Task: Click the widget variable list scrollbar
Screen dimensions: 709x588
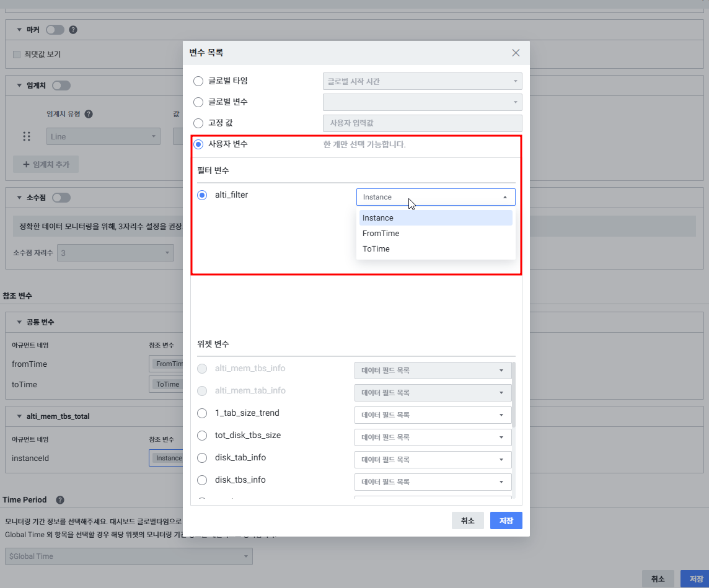Action: point(514,397)
